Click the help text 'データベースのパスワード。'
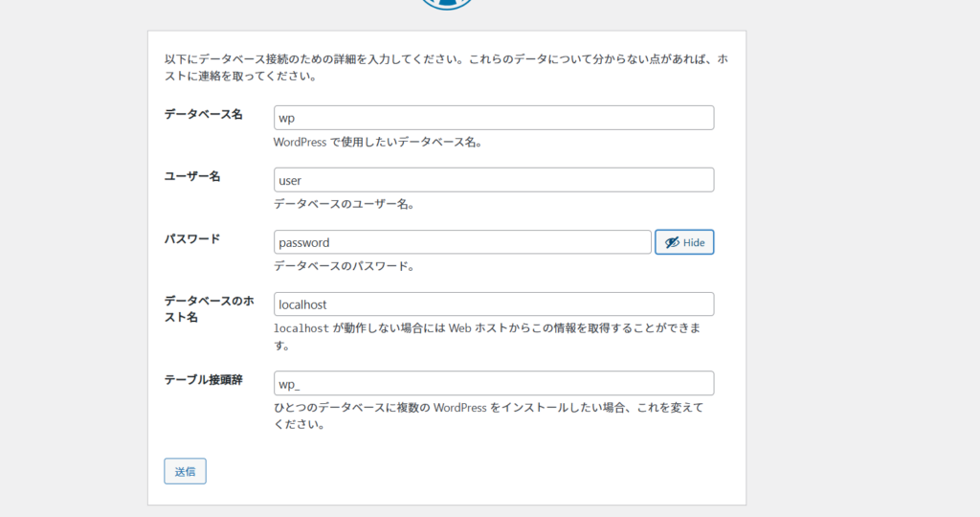The height and width of the screenshot is (517, 980). pos(345,266)
